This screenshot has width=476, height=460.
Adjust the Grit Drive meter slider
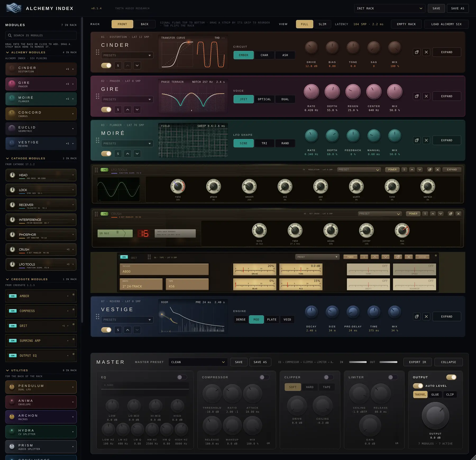click(255, 269)
